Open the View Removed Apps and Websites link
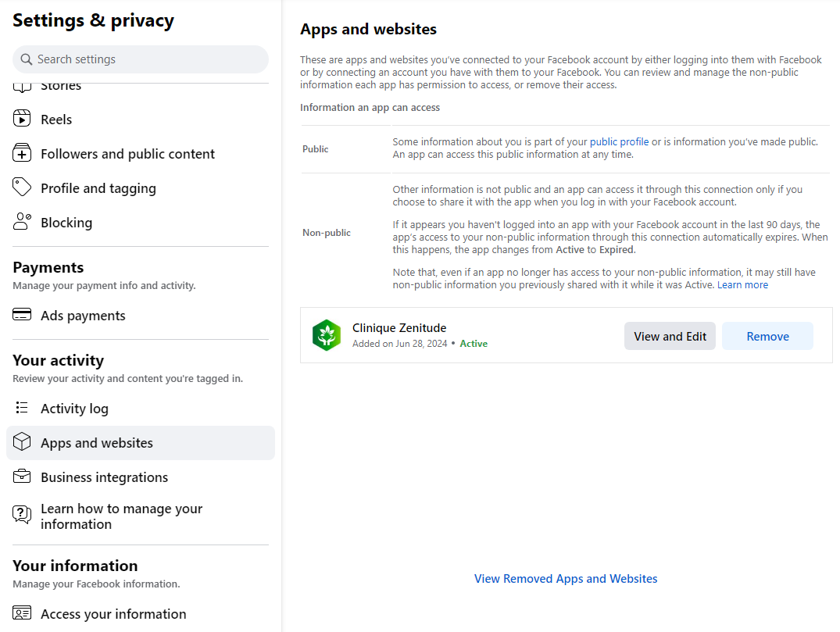This screenshot has height=632, width=840. (566, 579)
